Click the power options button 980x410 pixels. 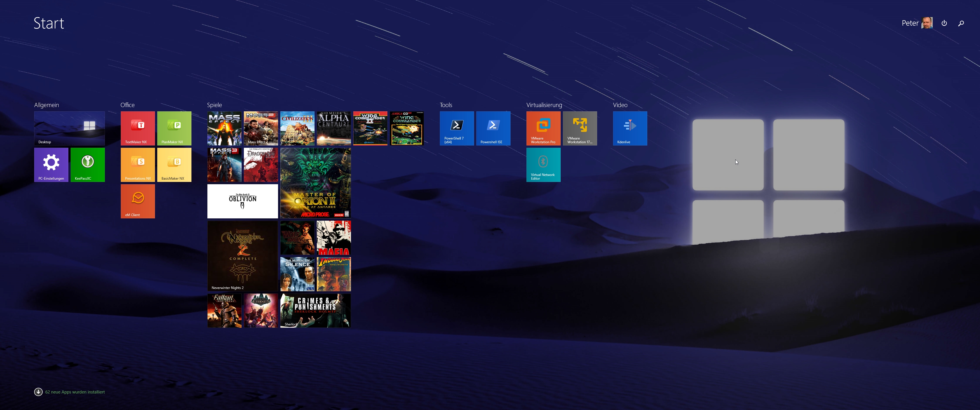[x=944, y=23]
